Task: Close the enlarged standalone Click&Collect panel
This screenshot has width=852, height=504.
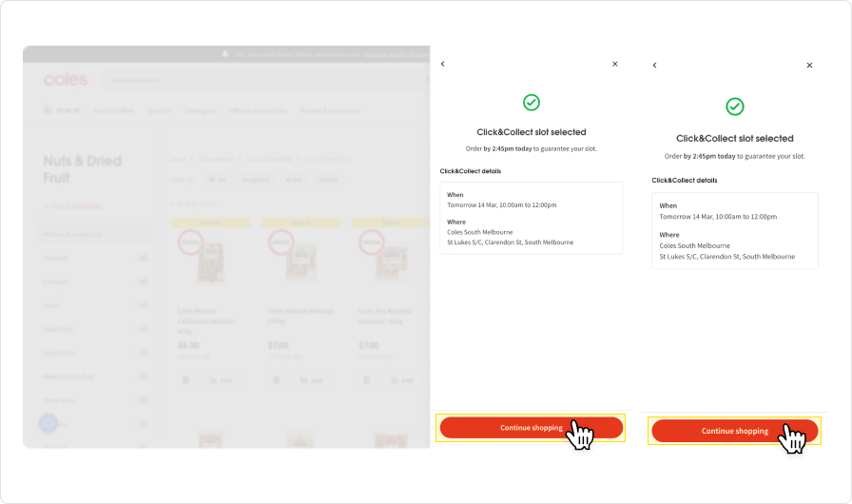Action: coord(809,66)
